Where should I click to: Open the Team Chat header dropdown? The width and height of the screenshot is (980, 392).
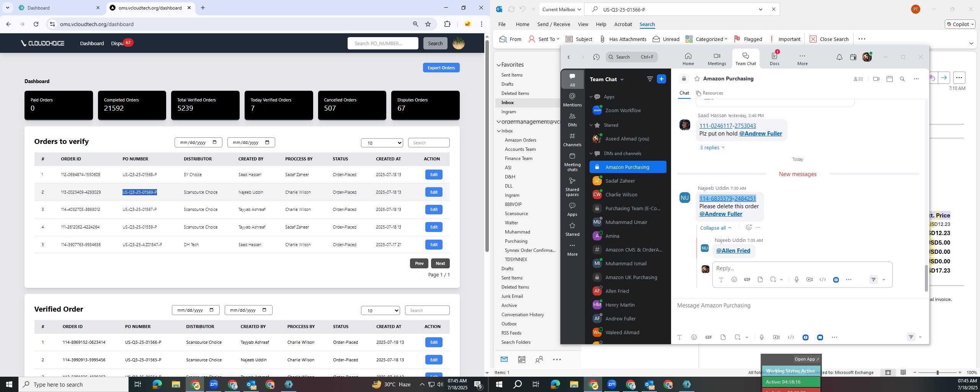pyautogui.click(x=622, y=79)
